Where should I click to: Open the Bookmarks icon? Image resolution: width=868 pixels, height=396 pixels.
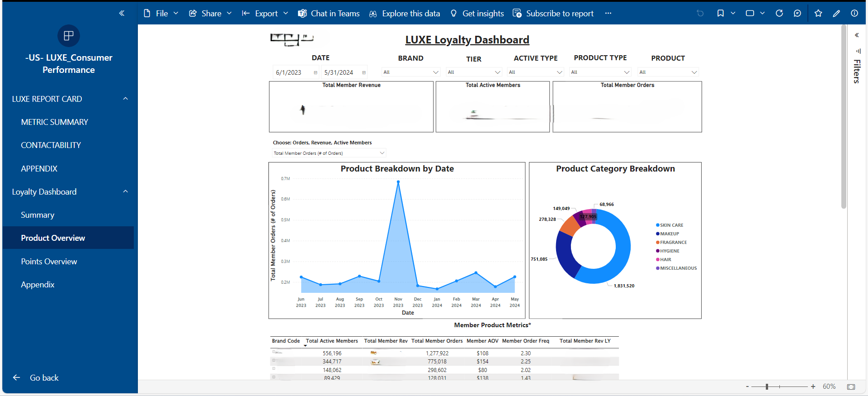pos(720,14)
